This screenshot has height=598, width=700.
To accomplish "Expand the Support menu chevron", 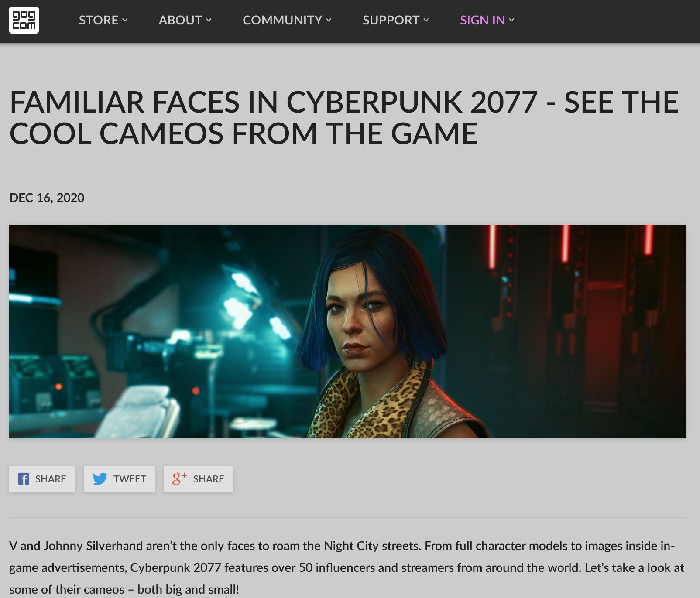I will pos(426,20).
